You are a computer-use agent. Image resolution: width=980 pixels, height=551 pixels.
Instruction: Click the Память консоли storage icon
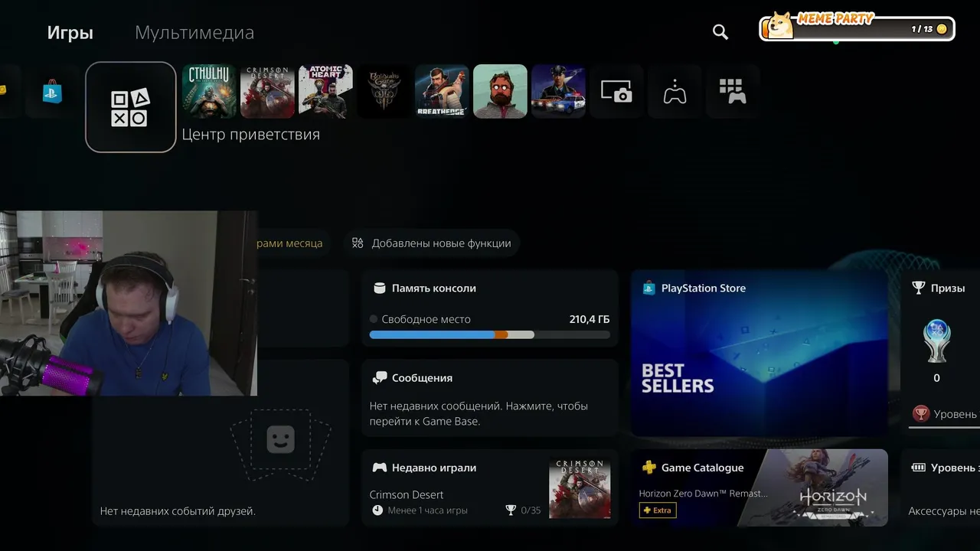(379, 289)
